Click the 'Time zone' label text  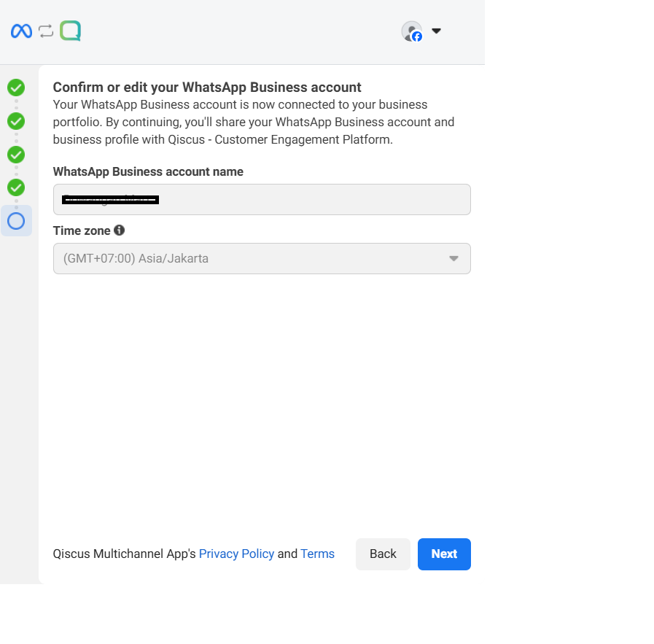click(82, 230)
